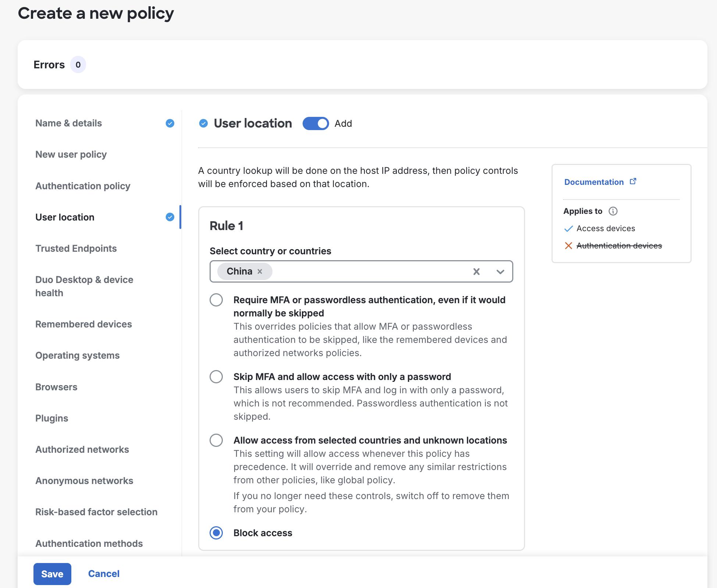The width and height of the screenshot is (717, 588).
Task: Navigate to Authentication methods section
Action: tap(89, 544)
